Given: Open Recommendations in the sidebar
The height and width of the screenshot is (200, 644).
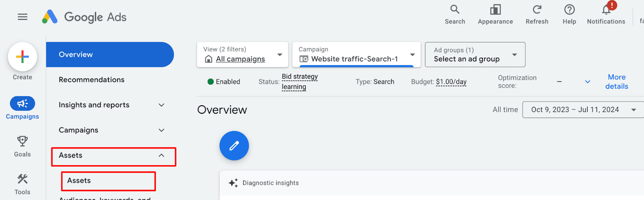Looking at the screenshot, I should 91,80.
